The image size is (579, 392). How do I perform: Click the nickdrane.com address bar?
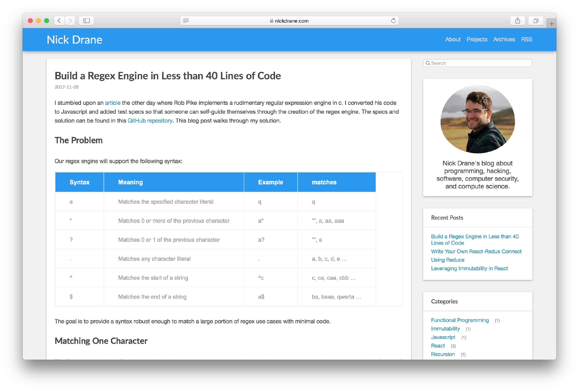289,21
